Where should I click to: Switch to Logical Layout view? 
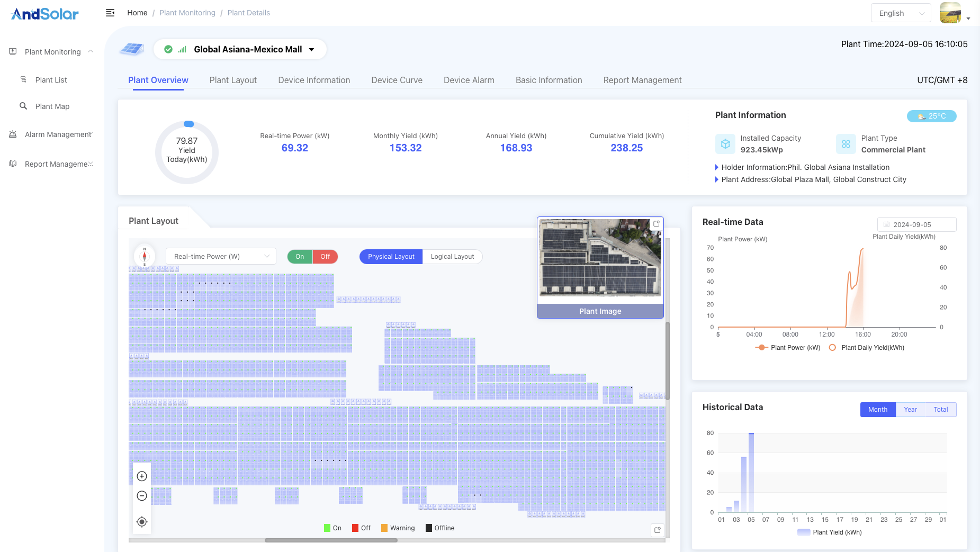(452, 257)
